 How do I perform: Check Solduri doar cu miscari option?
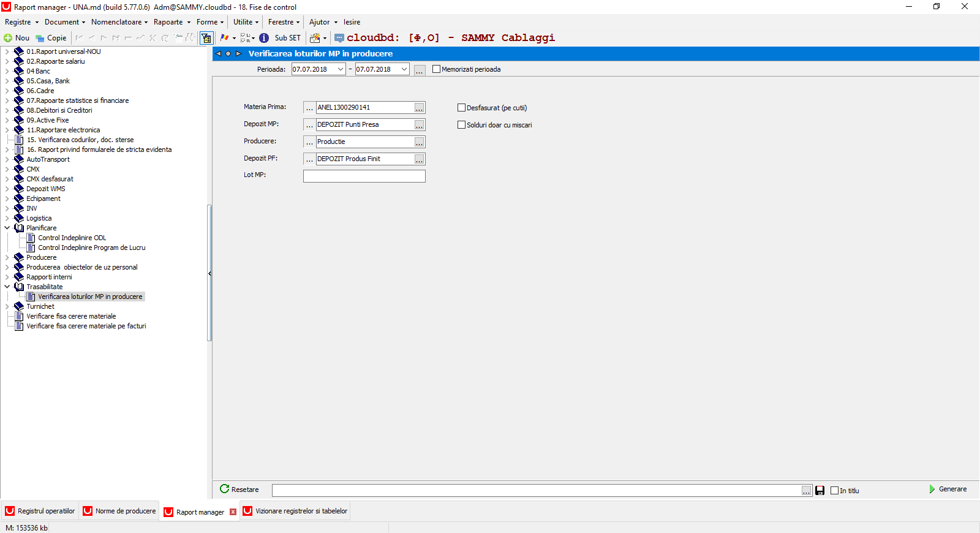(462, 125)
